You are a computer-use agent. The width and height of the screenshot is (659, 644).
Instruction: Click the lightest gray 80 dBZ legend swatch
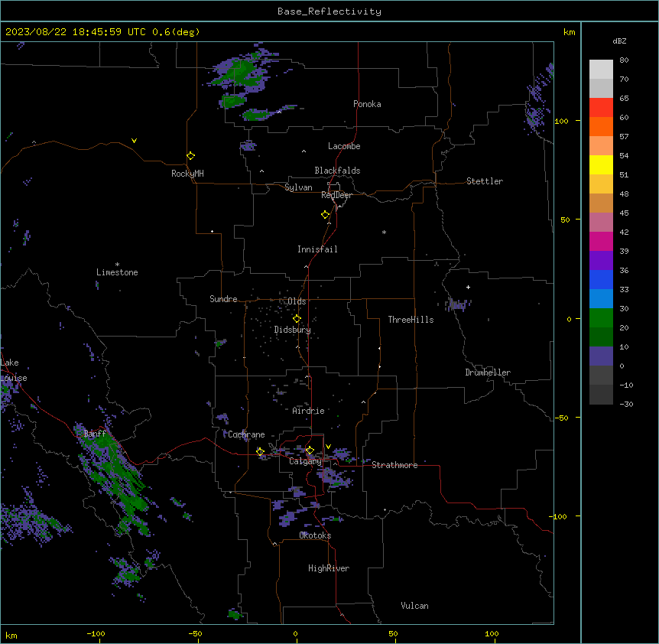coord(601,70)
